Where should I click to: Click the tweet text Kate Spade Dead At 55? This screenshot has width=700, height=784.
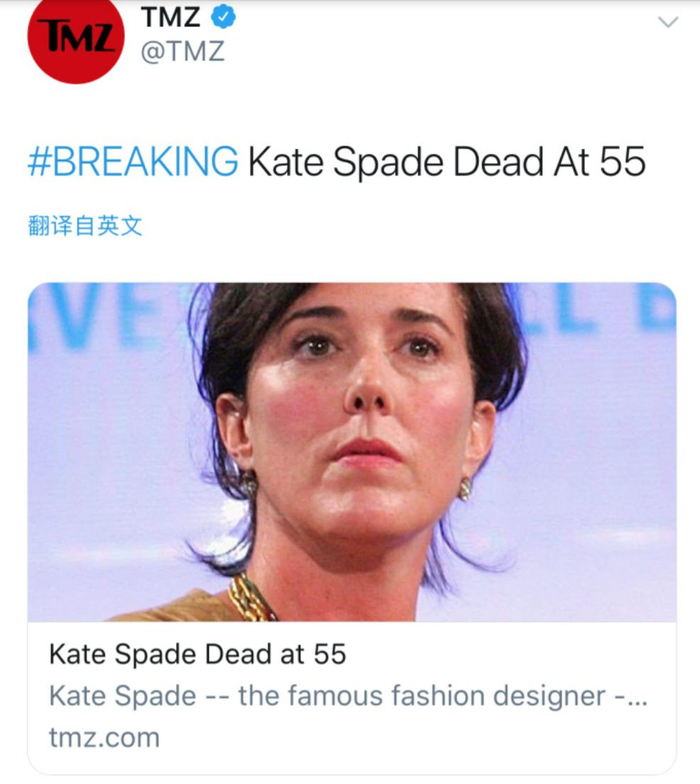click(446, 162)
